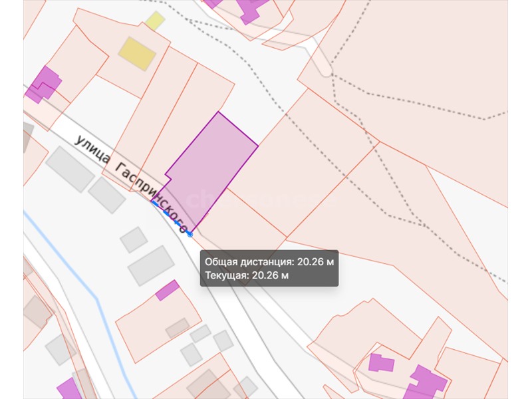
Task: Click the magenta building at far left
Action: (x=44, y=84)
